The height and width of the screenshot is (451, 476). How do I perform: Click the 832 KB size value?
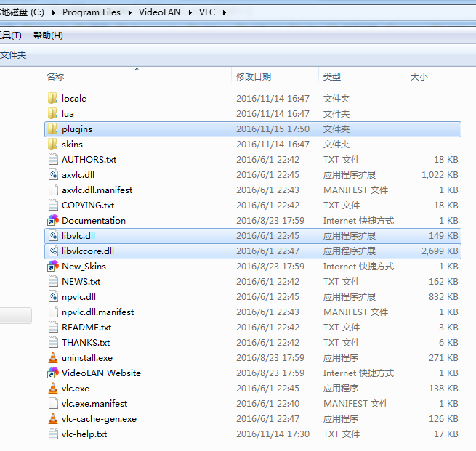[443, 297]
